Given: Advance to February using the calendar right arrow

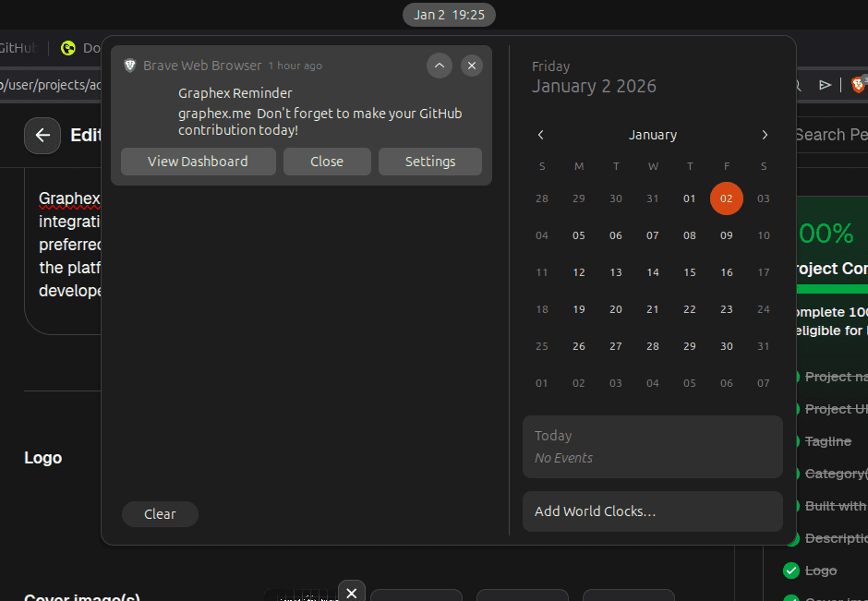Looking at the screenshot, I should pos(765,135).
